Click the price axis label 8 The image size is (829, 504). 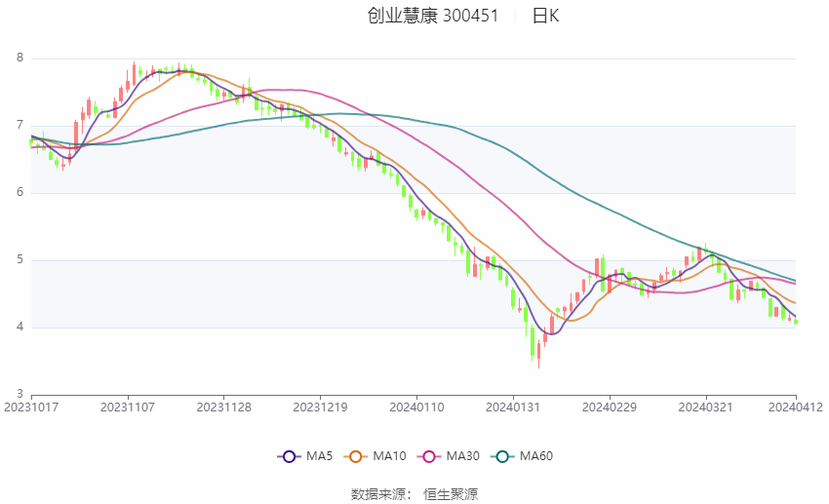(20, 58)
